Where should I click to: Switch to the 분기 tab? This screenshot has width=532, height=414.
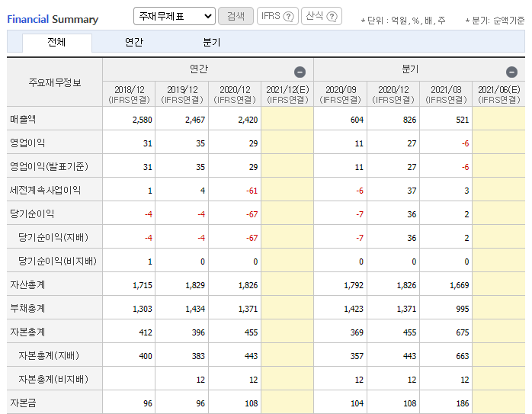point(211,43)
